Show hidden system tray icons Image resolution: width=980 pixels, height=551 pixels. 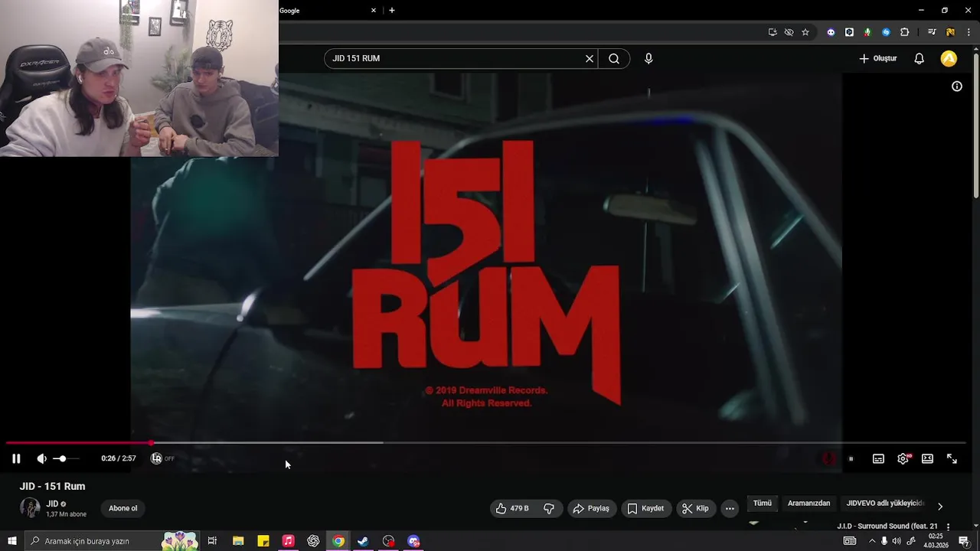point(871,541)
